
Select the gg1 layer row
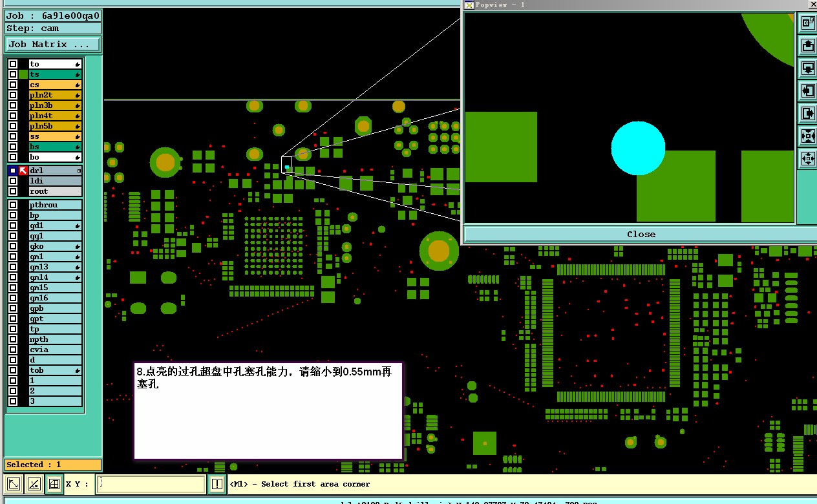[55, 236]
